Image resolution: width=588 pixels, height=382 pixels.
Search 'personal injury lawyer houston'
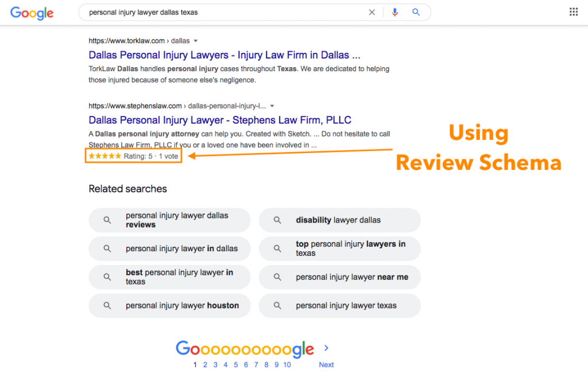click(x=169, y=306)
